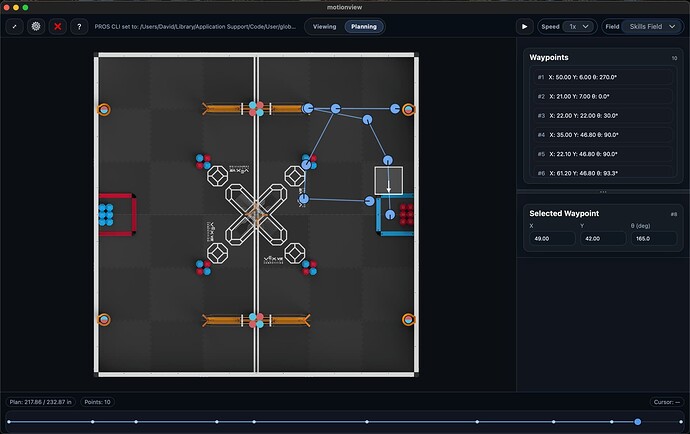This screenshot has width=690, height=434.
Task: Click the Cursor: — status label
Action: tap(667, 402)
